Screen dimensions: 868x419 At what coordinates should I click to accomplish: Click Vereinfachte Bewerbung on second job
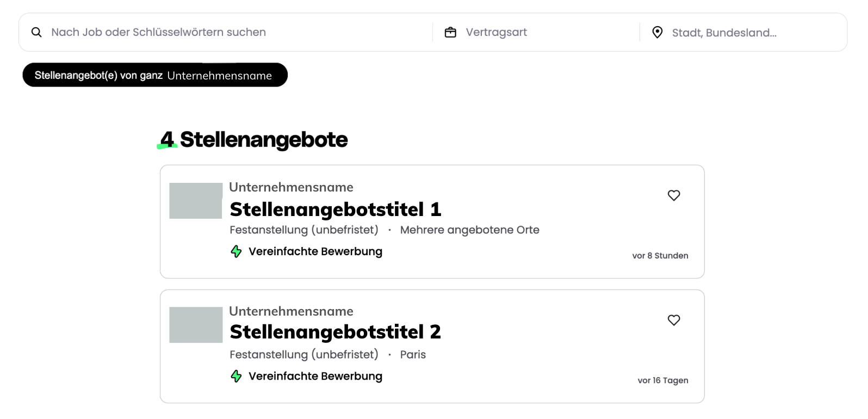(x=315, y=376)
